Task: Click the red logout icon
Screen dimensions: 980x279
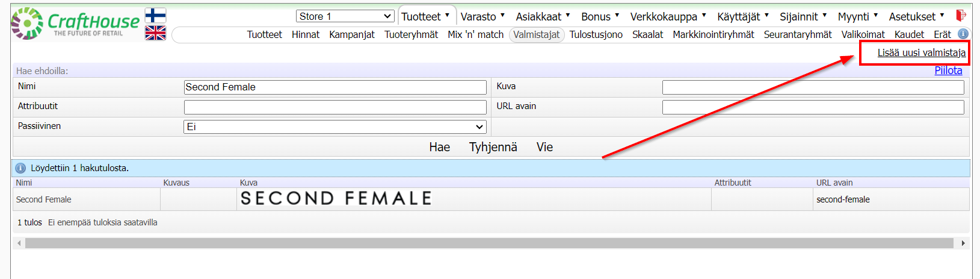Action: point(961,16)
